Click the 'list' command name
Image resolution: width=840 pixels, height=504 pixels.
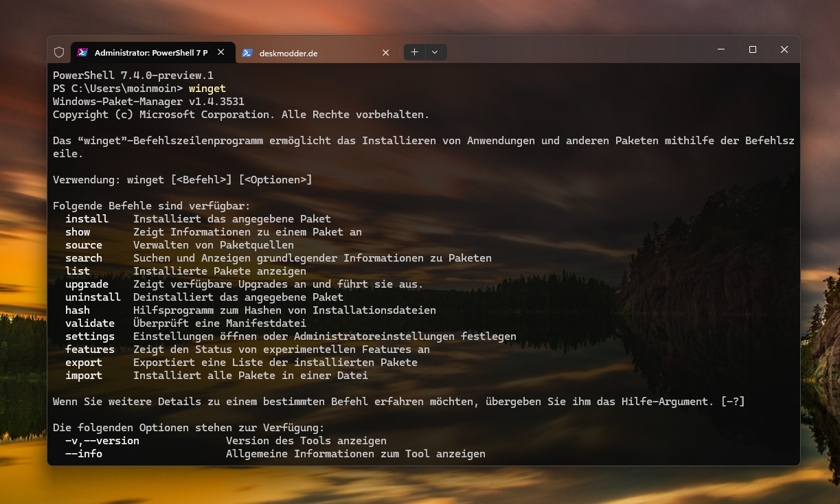point(78,271)
